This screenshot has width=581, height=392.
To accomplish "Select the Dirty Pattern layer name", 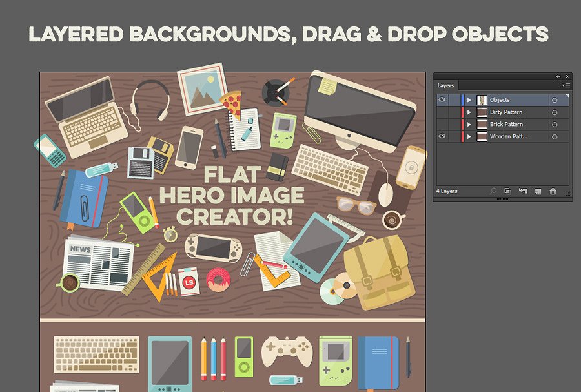I will (x=505, y=112).
